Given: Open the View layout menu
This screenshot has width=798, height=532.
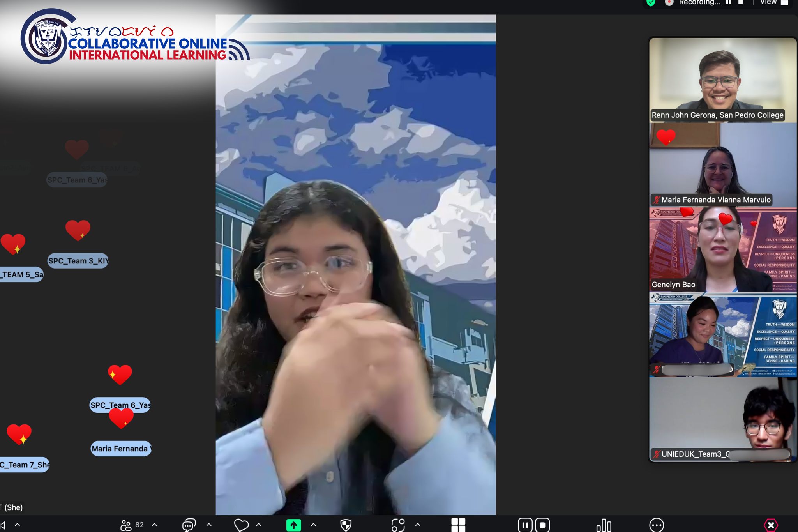Looking at the screenshot, I should click(774, 2).
